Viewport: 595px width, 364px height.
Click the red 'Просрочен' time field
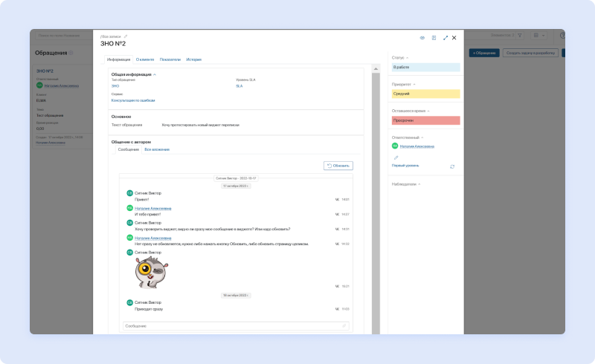click(x=425, y=120)
